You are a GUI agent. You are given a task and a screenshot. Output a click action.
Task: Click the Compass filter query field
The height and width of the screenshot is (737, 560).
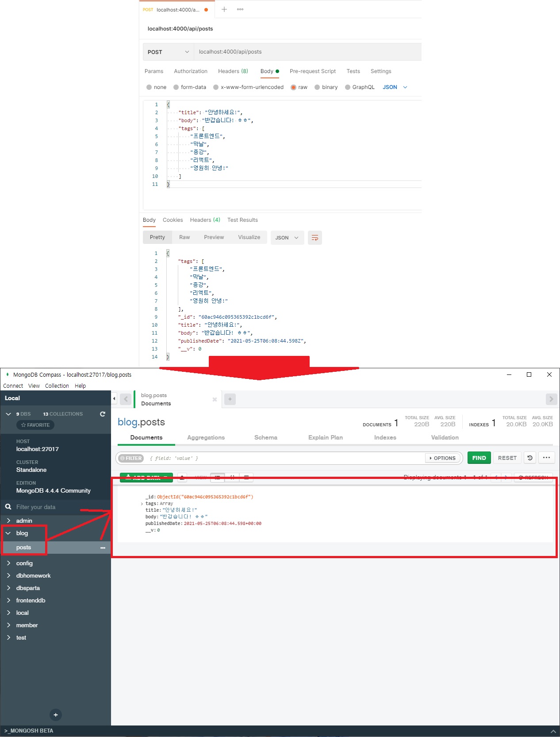[285, 458]
